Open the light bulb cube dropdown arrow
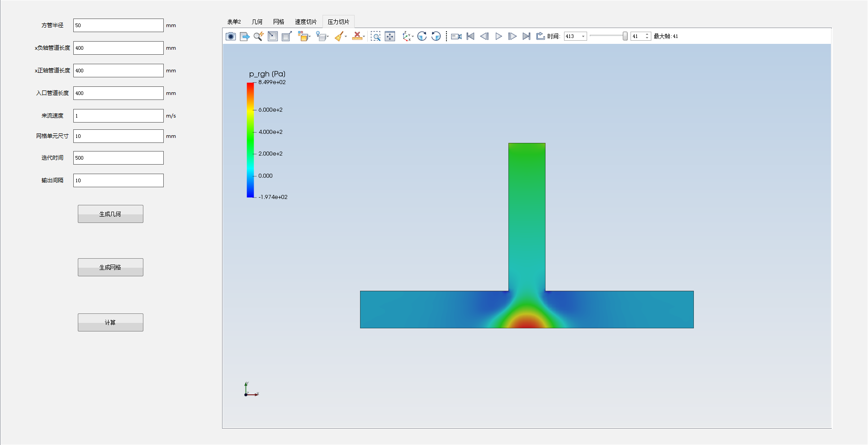Screen dimensions: 868x445 [x=328, y=36]
